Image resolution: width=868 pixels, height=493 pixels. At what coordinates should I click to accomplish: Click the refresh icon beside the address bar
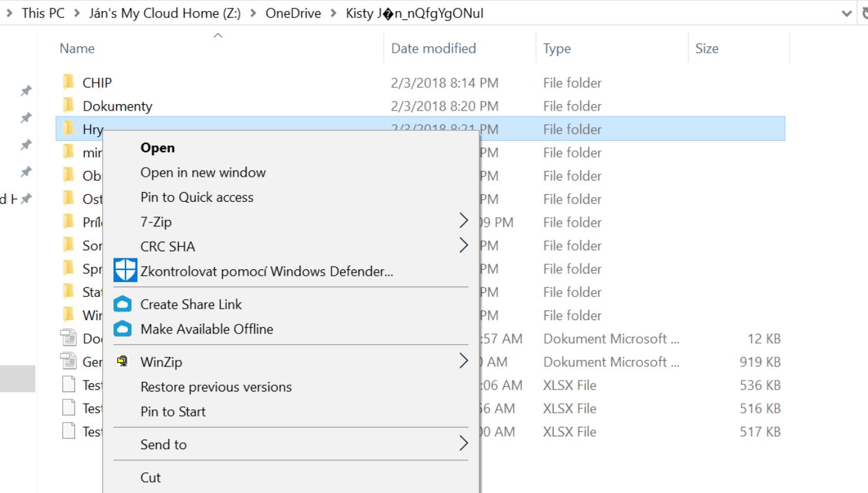(864, 13)
